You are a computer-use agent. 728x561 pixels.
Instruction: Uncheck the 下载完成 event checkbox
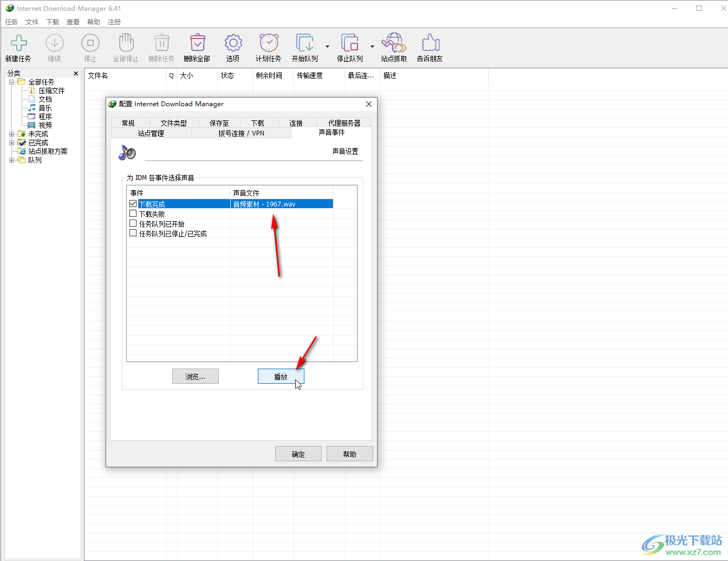(133, 204)
